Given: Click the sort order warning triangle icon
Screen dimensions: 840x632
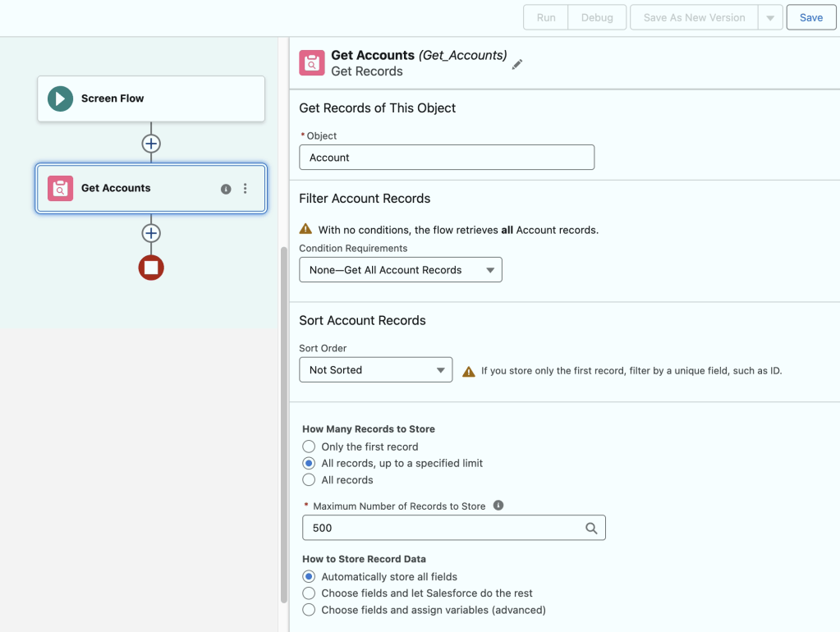Looking at the screenshot, I should 469,371.
